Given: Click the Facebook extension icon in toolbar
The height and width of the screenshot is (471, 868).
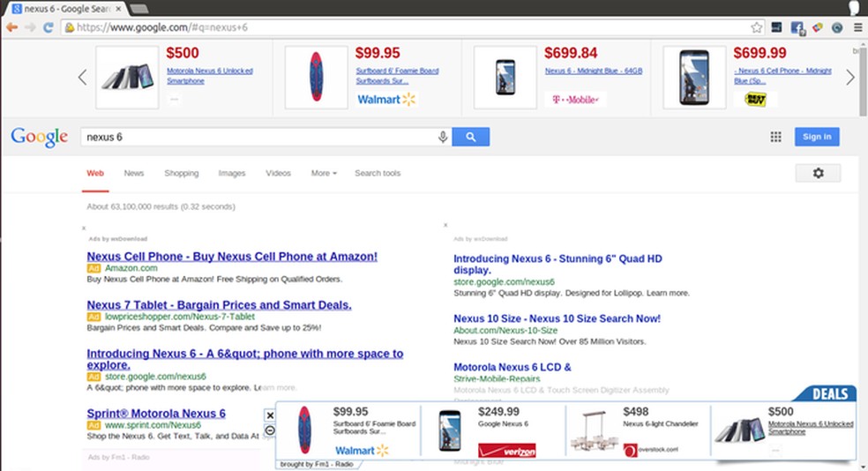Looking at the screenshot, I should tap(797, 27).
